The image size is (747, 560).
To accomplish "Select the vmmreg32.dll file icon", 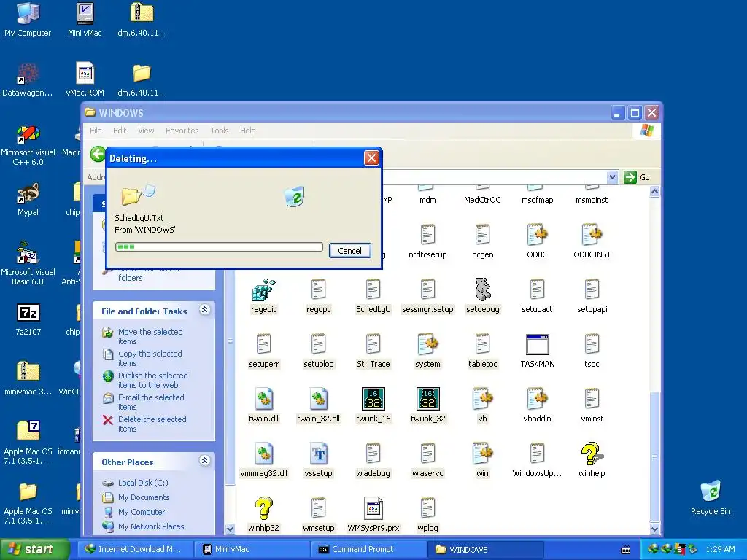I will 263,454.
